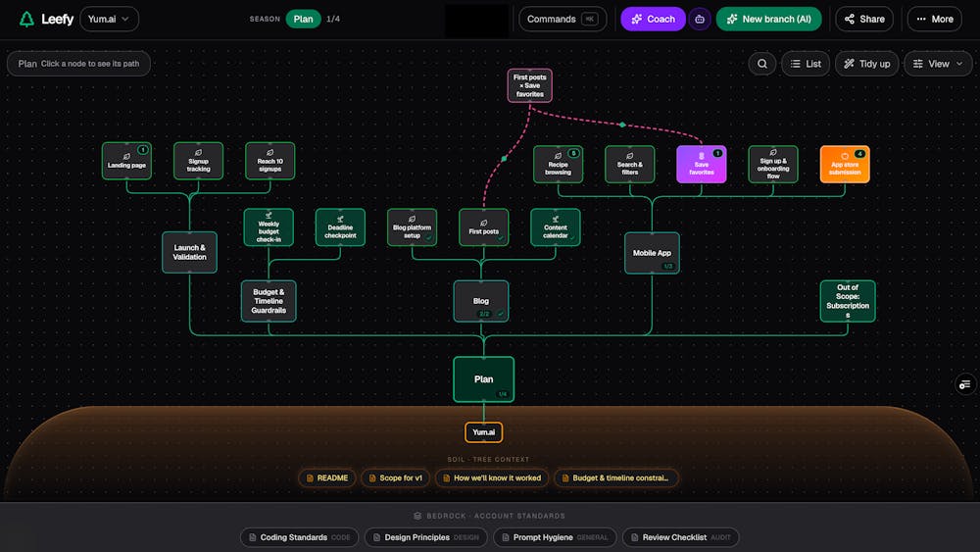Click the sprout icon on Deadline checkpoint node
The height and width of the screenshot is (552, 980).
click(341, 219)
